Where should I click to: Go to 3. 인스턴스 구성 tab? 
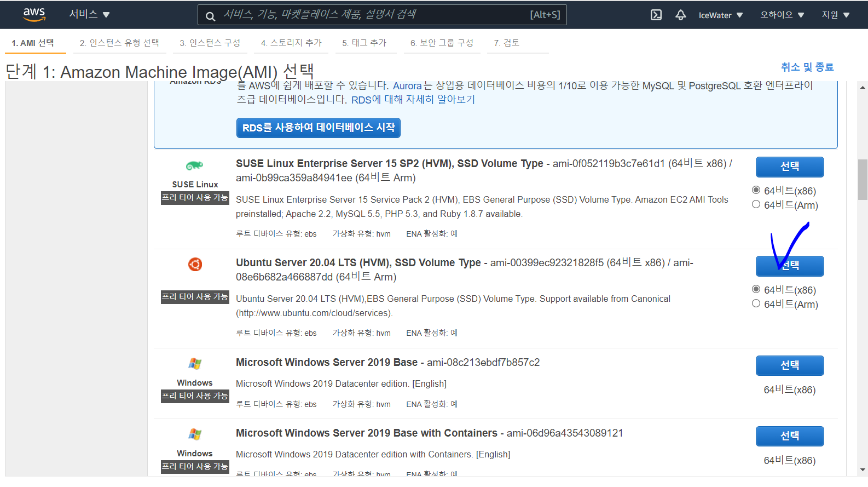[210, 43]
